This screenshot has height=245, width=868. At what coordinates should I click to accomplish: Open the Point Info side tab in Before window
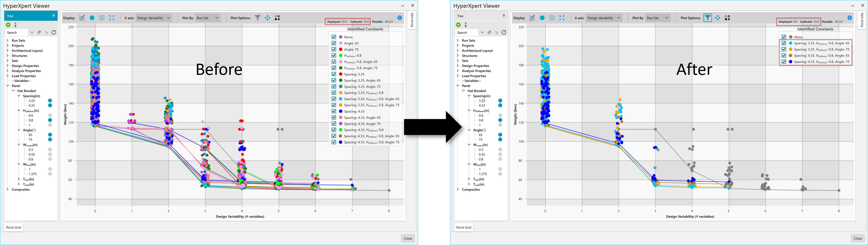pyautogui.click(x=412, y=20)
